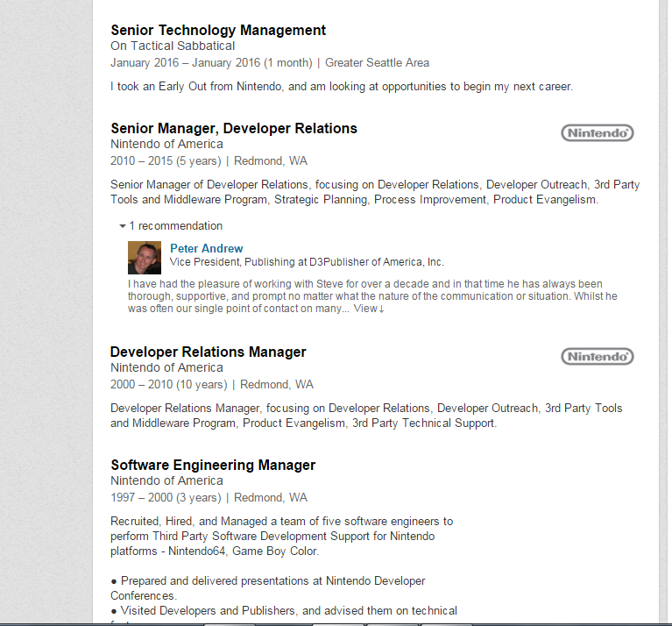The width and height of the screenshot is (672, 626).
Task: Click the Nintendo logo beside Developer Relations Manager
Action: (x=597, y=356)
